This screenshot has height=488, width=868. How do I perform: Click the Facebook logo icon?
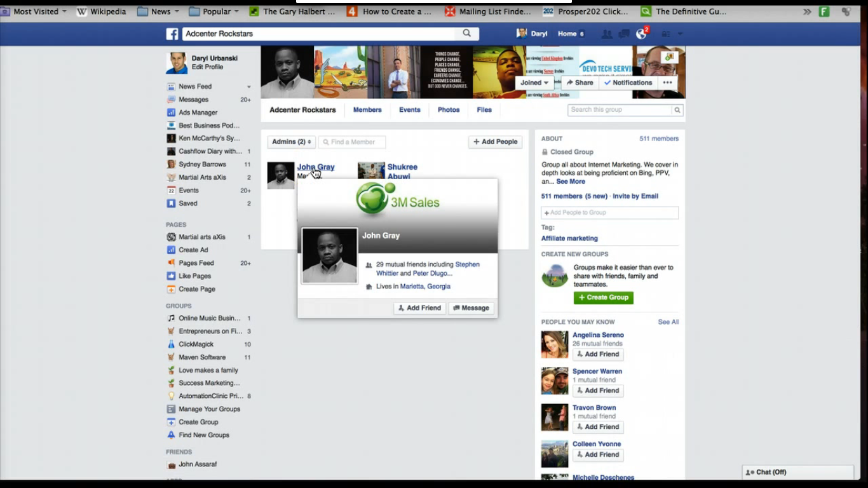[x=172, y=34]
